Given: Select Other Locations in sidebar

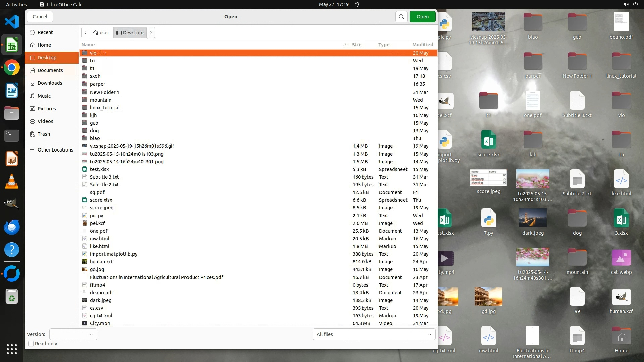Looking at the screenshot, I should coord(55,150).
